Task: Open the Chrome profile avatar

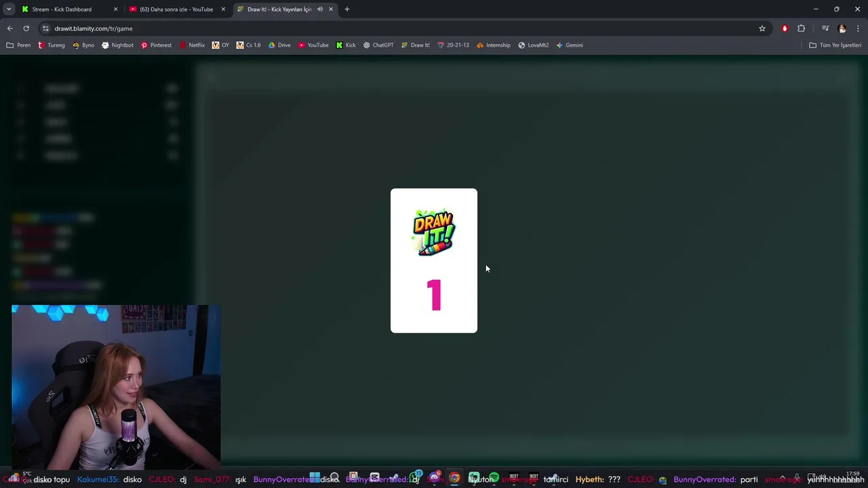Action: point(842,28)
